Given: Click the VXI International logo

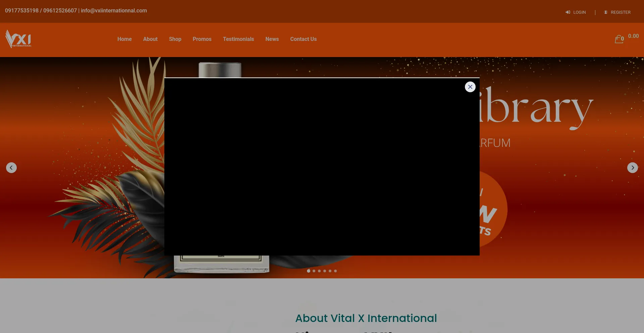Looking at the screenshot, I should [x=18, y=39].
